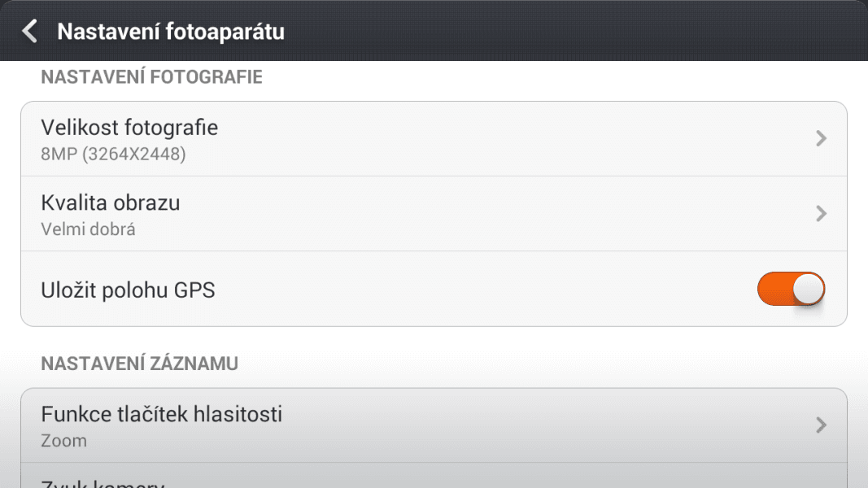Image resolution: width=868 pixels, height=488 pixels.
Task: Tap the back arrow icon
Action: coord(30,32)
